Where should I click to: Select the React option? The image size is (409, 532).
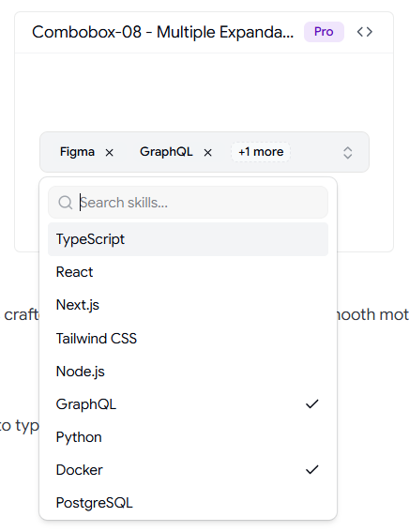[x=188, y=272]
